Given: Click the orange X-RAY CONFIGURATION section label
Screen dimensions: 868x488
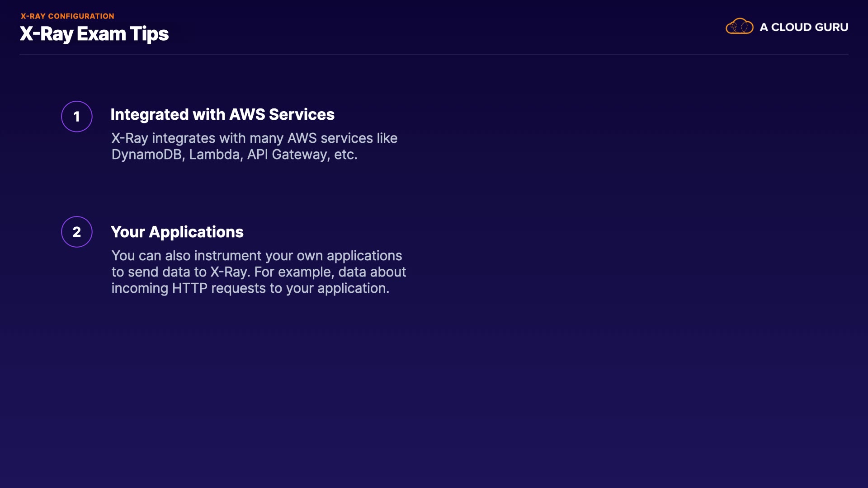Looking at the screenshot, I should 67,16.
